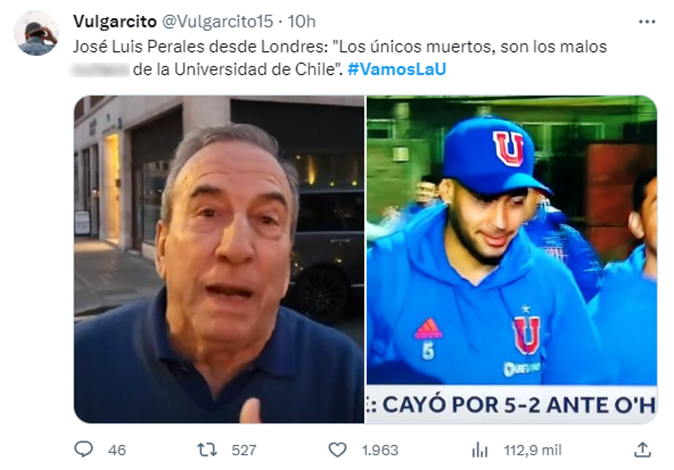This screenshot has height=470, width=674.
Task: Click the reply speech bubble icon
Action: point(83,449)
